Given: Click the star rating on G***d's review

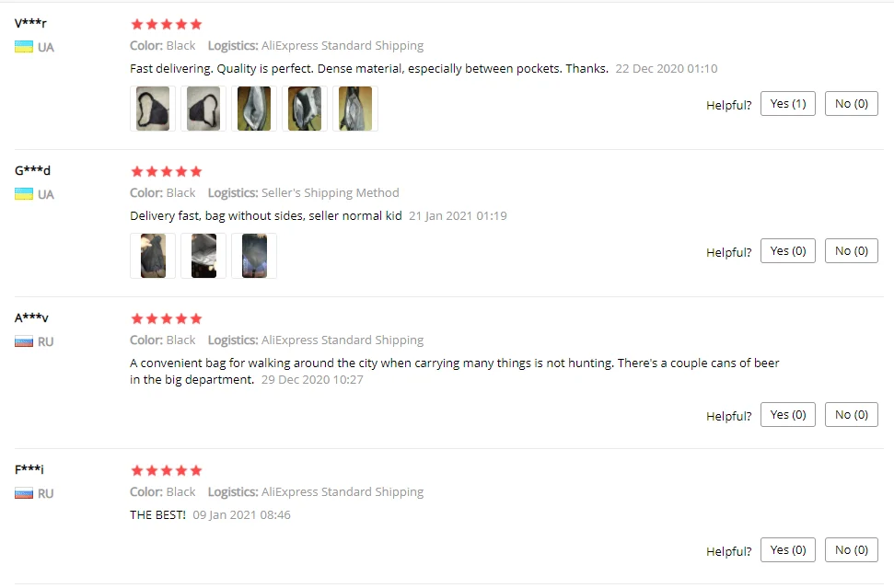Looking at the screenshot, I should (167, 171).
